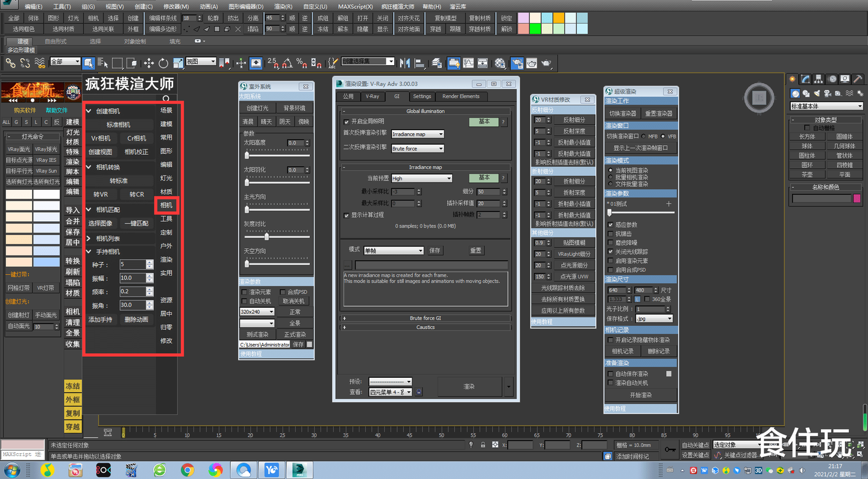Open the MAXScript(X) menu
Viewport: 868px width, 479px height.
point(355,7)
